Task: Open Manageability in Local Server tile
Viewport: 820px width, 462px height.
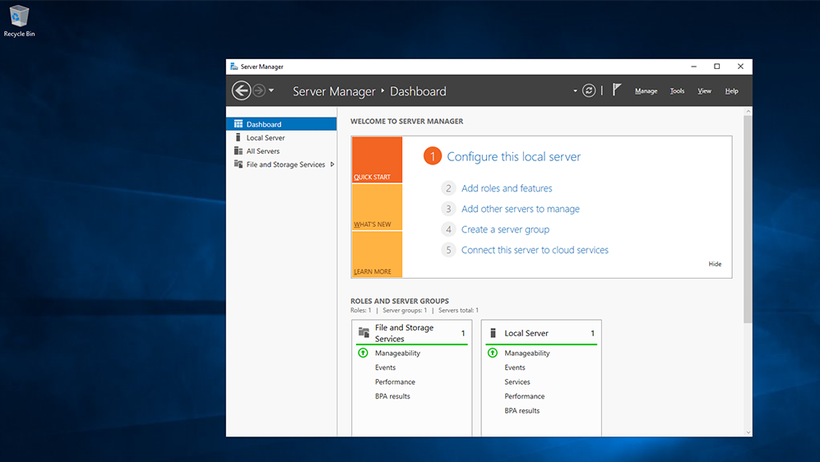Action: (527, 353)
